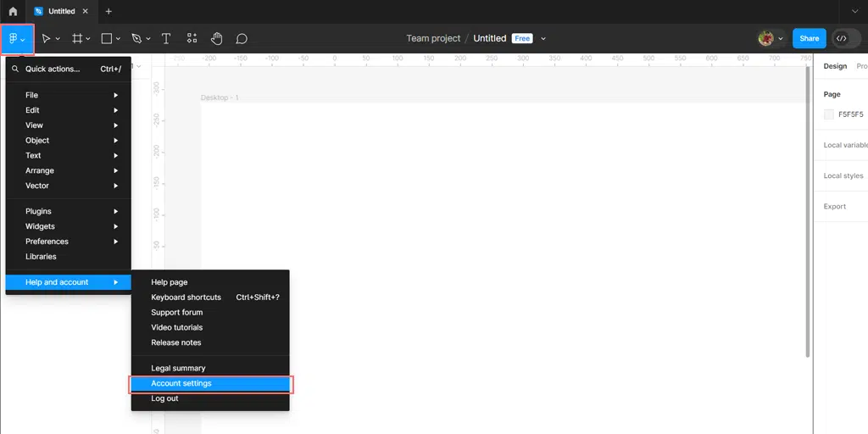Choose Log out entry

(x=210, y=398)
